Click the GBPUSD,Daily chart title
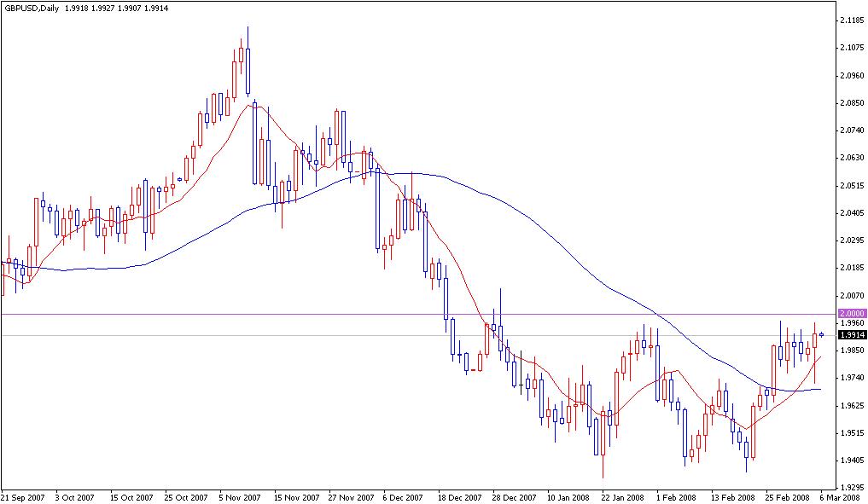Viewport: 868px width, 504px height. tap(34, 7)
